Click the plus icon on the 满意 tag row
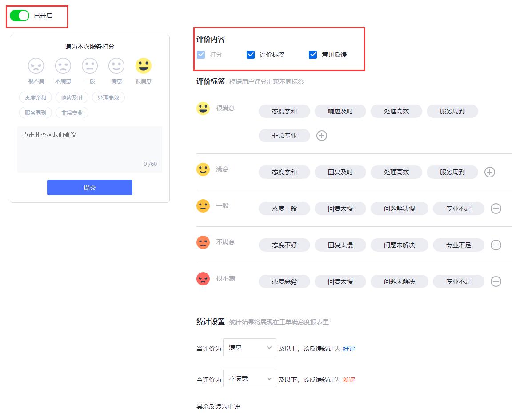The width and height of the screenshot is (532, 414). tap(489, 172)
